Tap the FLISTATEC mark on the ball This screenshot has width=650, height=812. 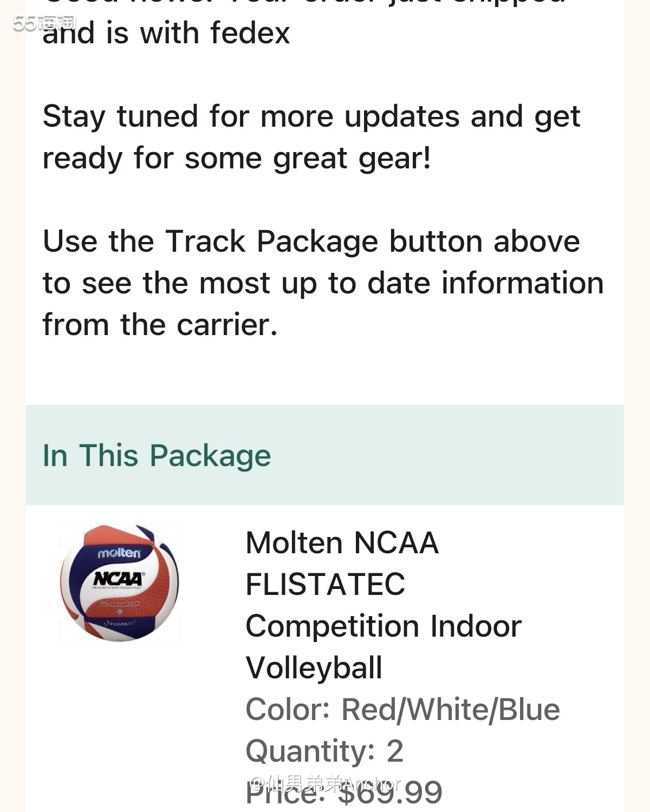pos(120,623)
